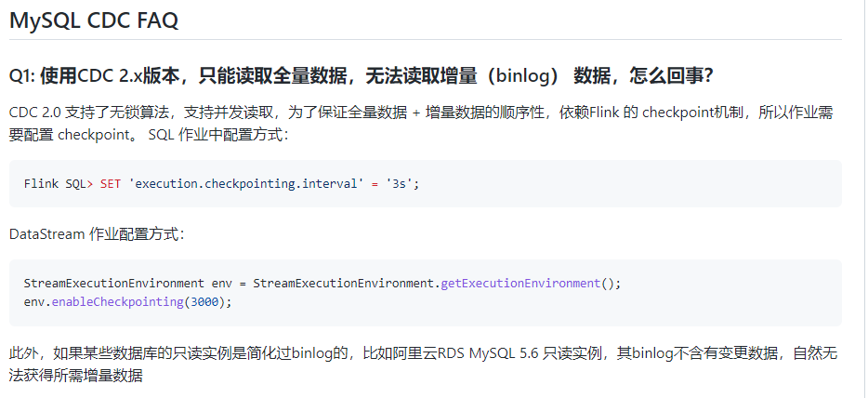Click the red equals sign in the SQL snippet
The width and height of the screenshot is (868, 398).
click(375, 184)
